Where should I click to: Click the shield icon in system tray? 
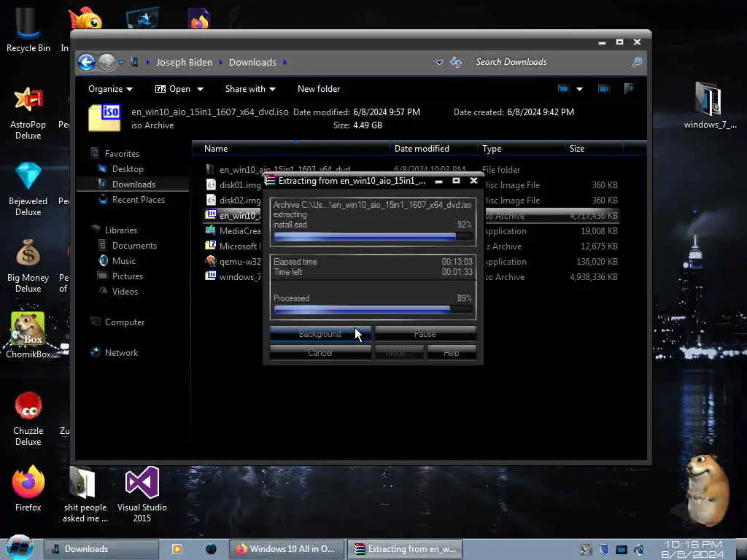(x=604, y=550)
